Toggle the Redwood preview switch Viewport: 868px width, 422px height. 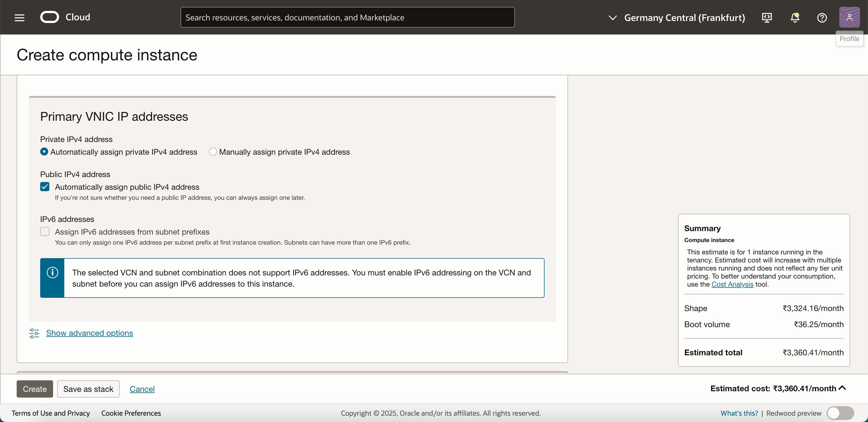(840, 413)
